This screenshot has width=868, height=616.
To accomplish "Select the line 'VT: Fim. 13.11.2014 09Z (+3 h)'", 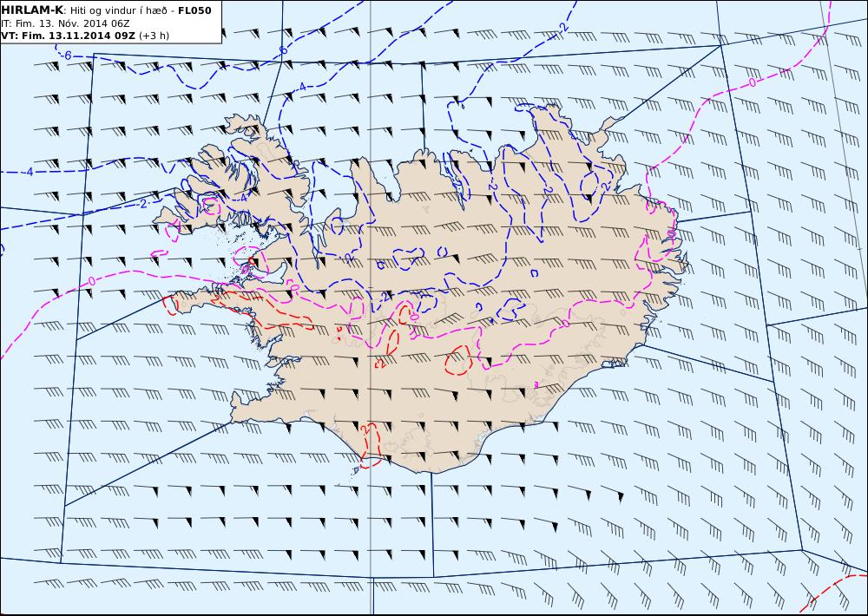I will tap(85, 36).
